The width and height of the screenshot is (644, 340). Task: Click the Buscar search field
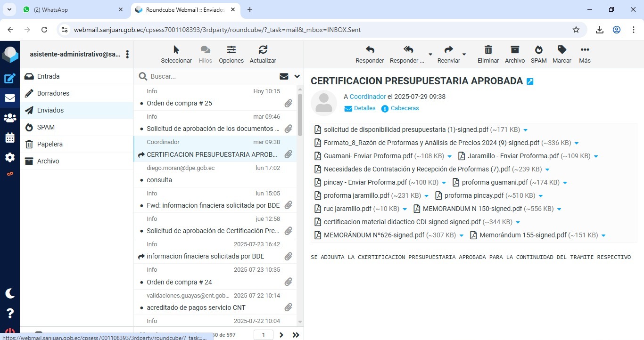[x=207, y=76]
